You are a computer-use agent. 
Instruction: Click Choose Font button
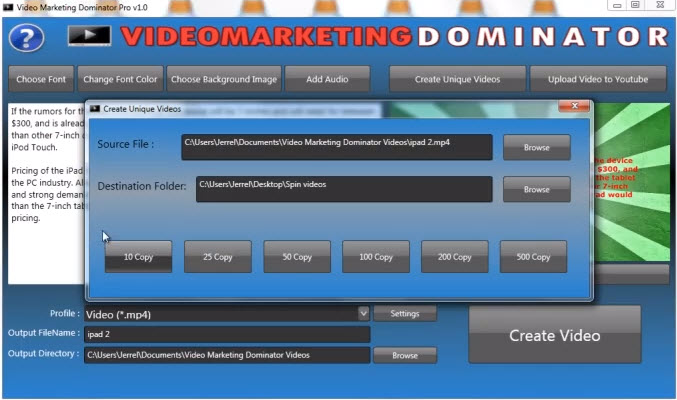click(41, 79)
